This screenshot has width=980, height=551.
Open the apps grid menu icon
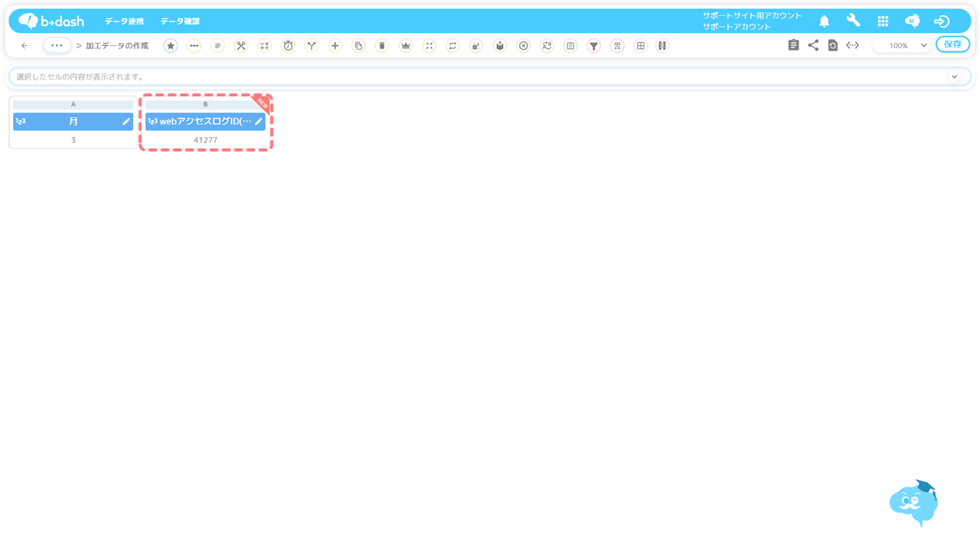pyautogui.click(x=883, y=21)
